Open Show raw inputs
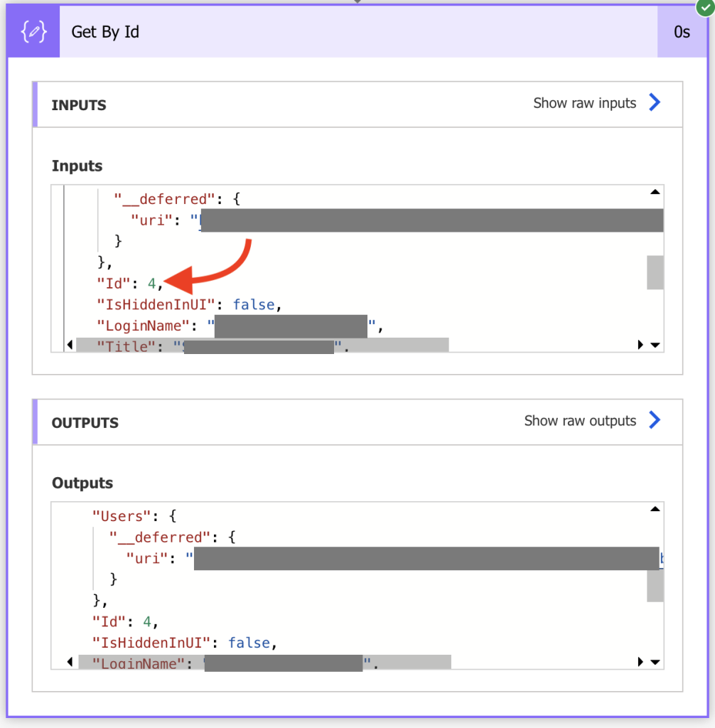The width and height of the screenshot is (715, 728). tap(584, 102)
